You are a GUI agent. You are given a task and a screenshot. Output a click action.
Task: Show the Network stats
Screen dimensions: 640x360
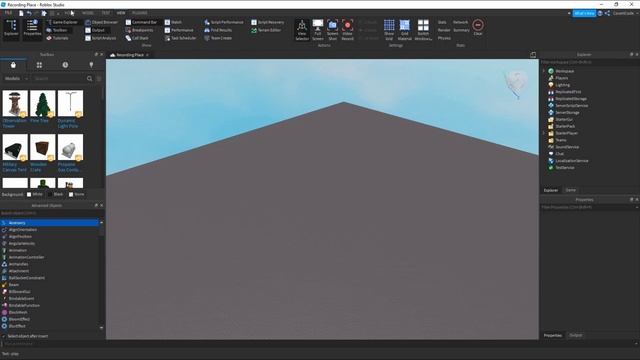coord(460,22)
